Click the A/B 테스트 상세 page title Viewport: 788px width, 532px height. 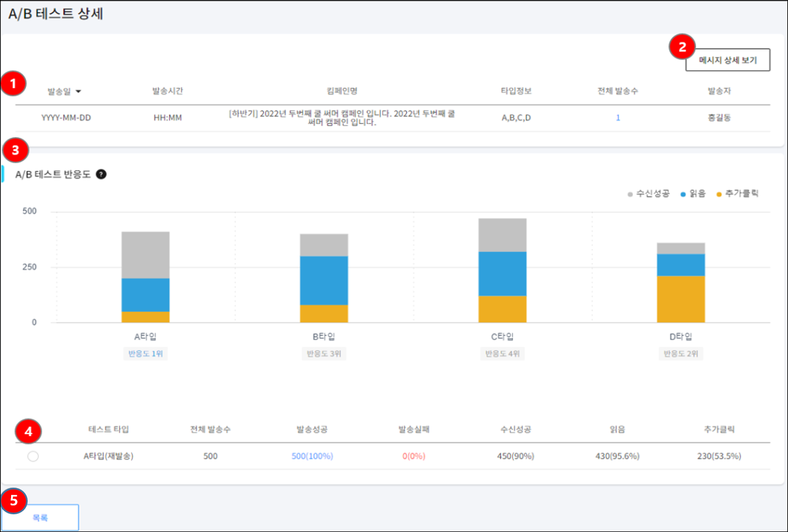56,14
